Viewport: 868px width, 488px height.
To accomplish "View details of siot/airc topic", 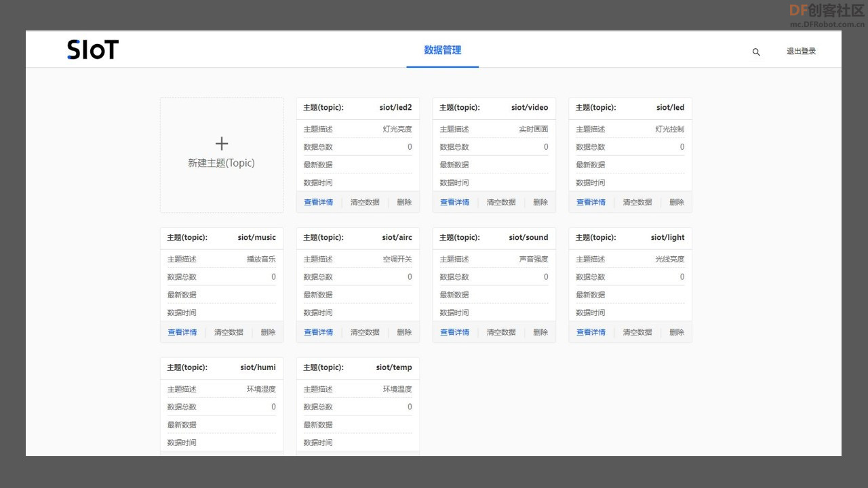I will coord(319,332).
